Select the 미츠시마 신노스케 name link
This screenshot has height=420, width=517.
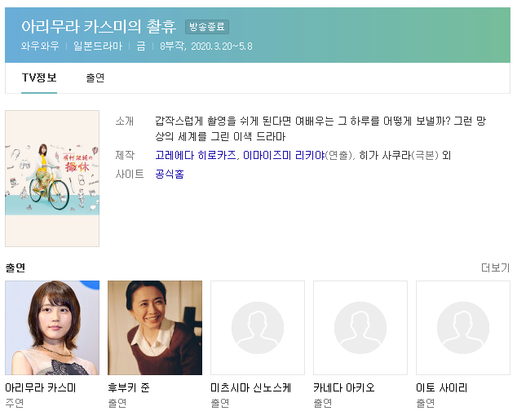tap(251, 387)
